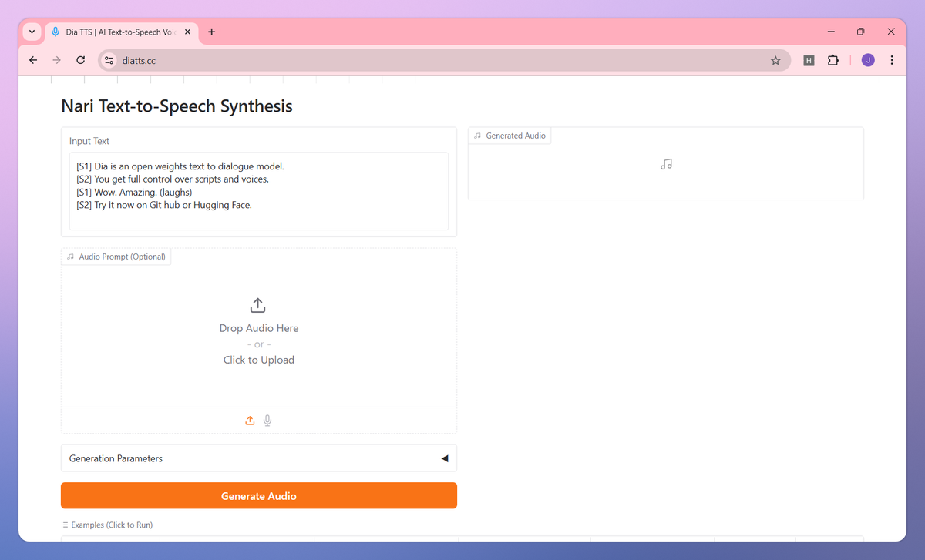This screenshot has height=560, width=925.
Task: Open the H extension icon
Action: pos(809,60)
